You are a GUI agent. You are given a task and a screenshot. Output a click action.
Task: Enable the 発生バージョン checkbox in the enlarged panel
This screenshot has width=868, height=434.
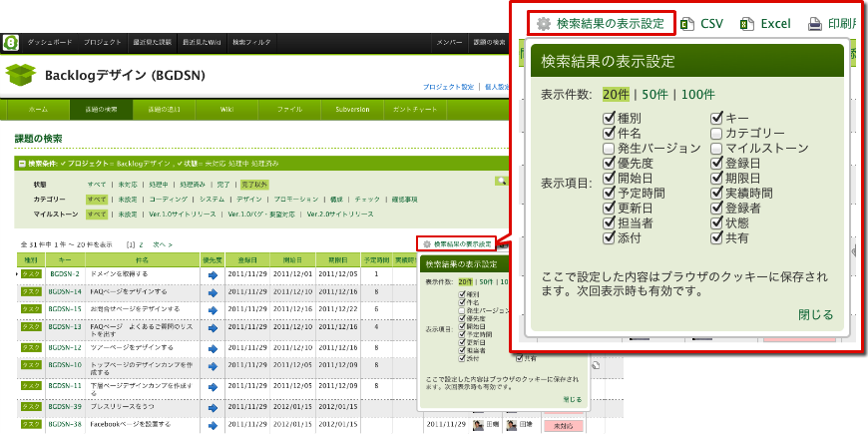pyautogui.click(x=609, y=148)
